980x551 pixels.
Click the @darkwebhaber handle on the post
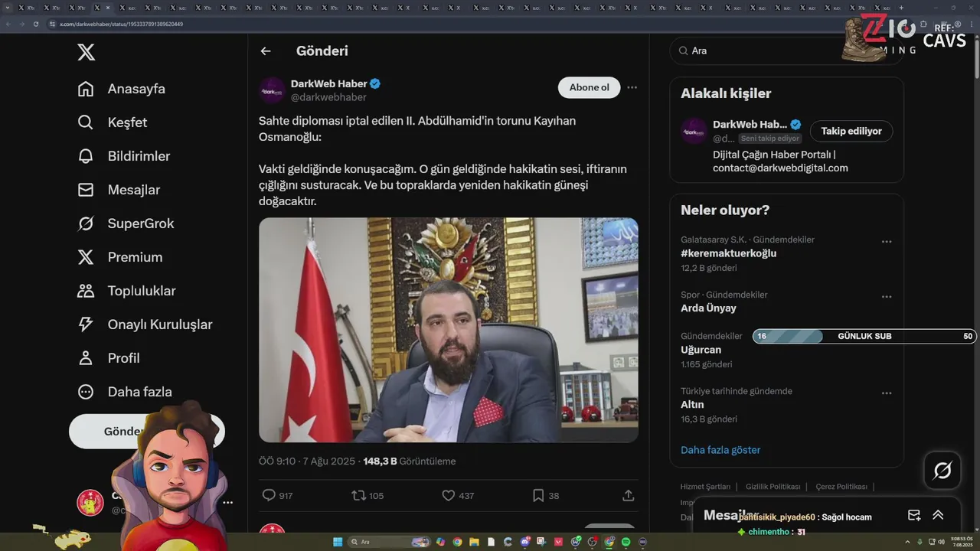point(328,97)
